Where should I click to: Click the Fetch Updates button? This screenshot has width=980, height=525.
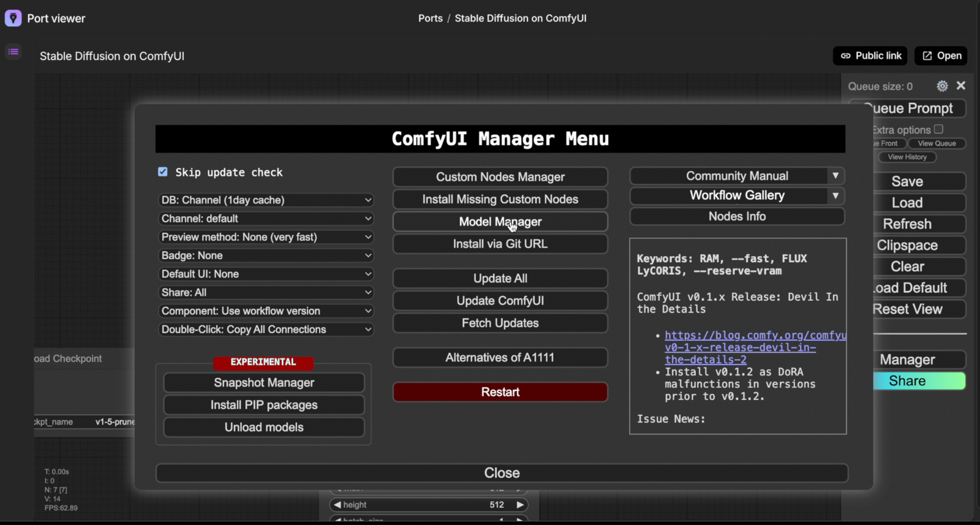(x=500, y=323)
